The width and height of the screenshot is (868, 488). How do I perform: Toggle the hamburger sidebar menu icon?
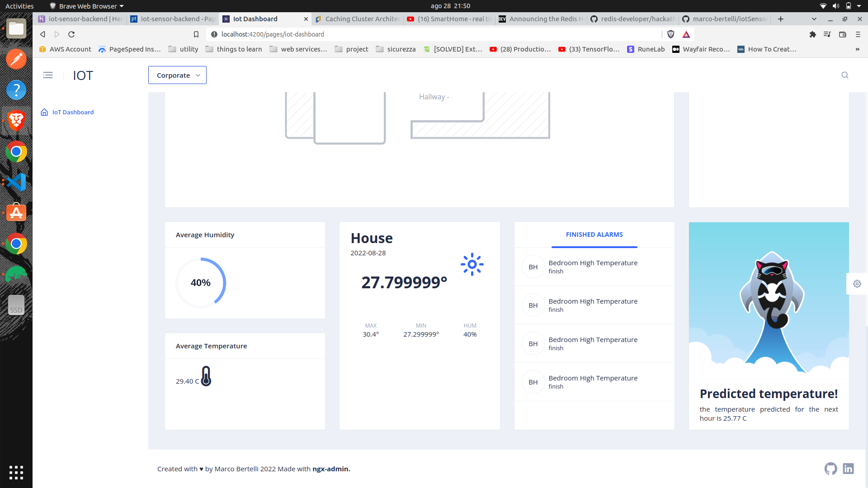point(48,75)
